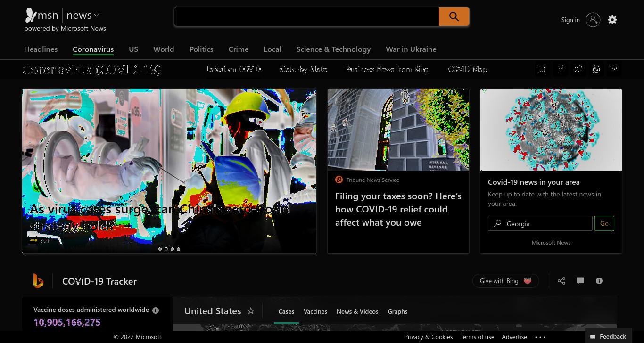Screen dimensions: 644x343
Task: Open the coronavirus particle image
Action: (551, 130)
